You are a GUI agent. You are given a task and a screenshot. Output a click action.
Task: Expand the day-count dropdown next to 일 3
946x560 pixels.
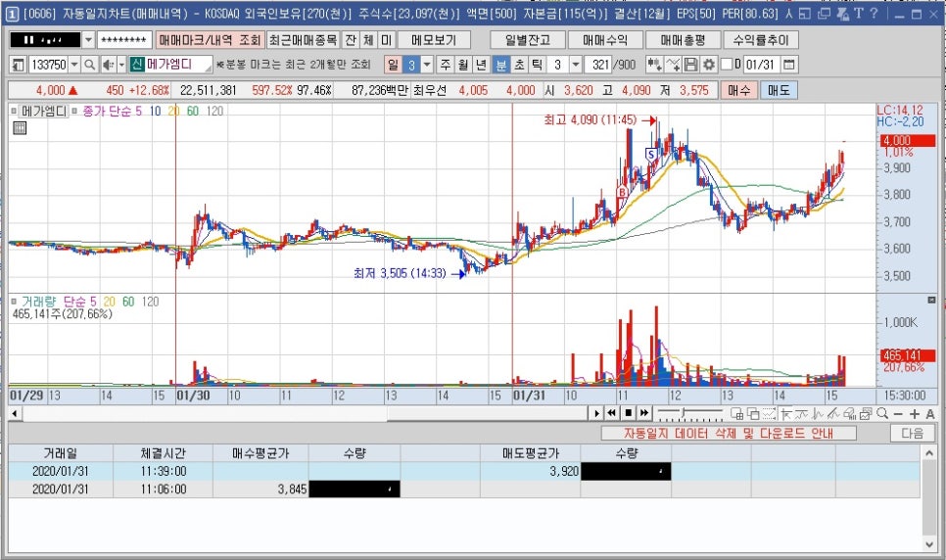pos(427,65)
